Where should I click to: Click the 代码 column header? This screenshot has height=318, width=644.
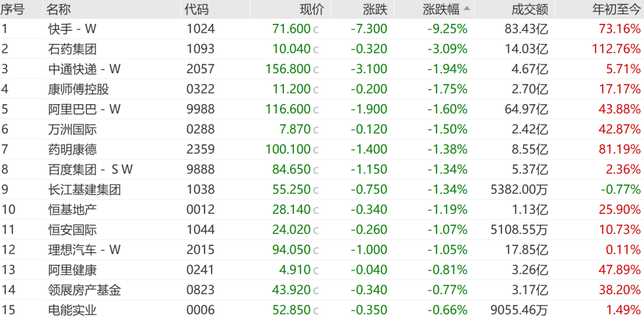click(196, 9)
